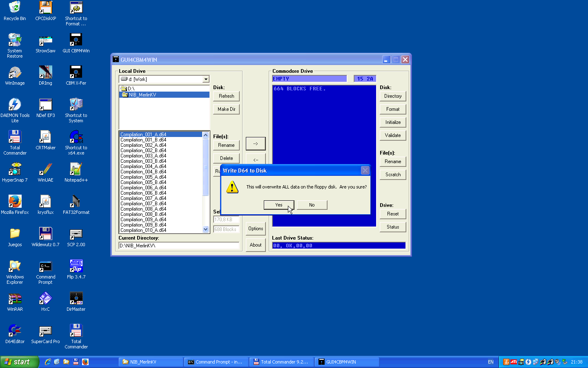Click the drive Reset button
Image resolution: width=588 pixels, height=368 pixels.
393,214
